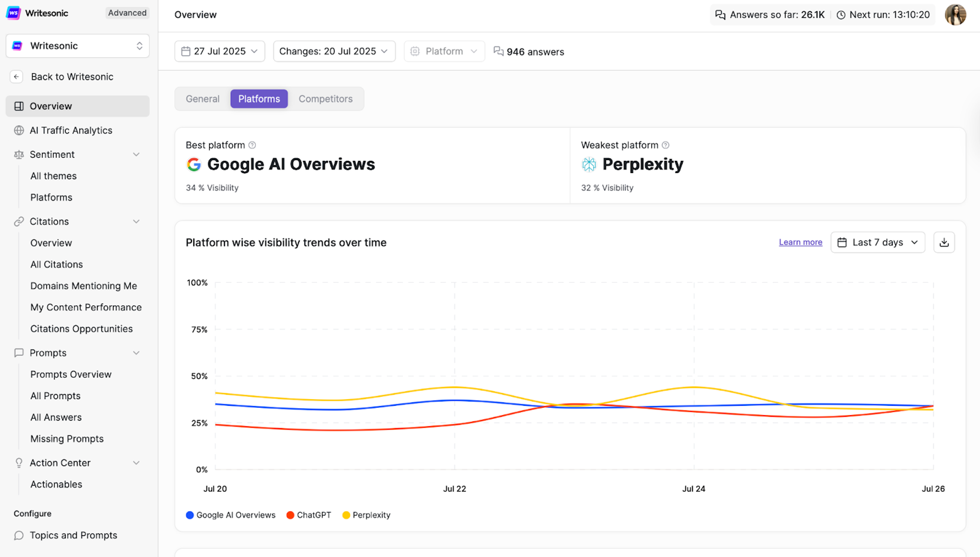This screenshot has height=557, width=980.
Task: Toggle the ChatGPT legend series
Action: click(309, 515)
